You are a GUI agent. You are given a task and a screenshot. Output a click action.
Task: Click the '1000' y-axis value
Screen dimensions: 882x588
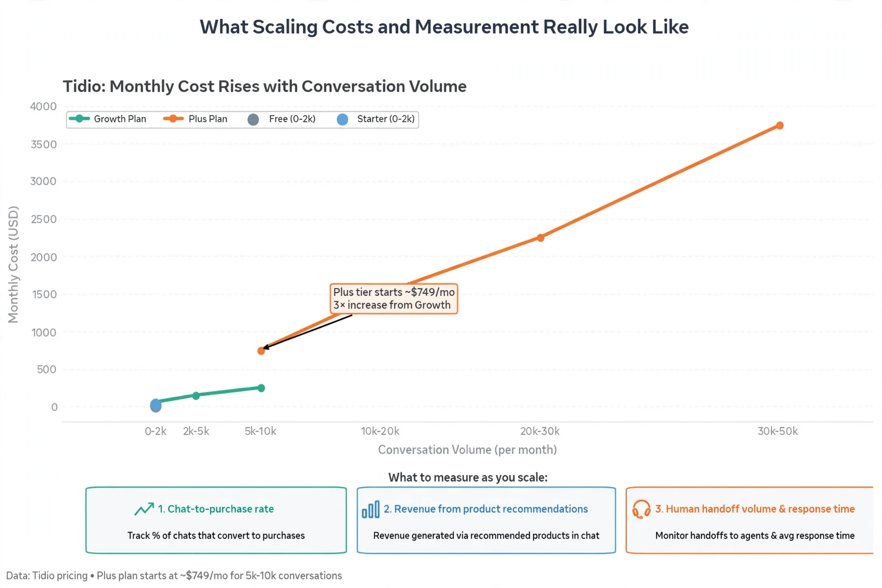(x=44, y=333)
